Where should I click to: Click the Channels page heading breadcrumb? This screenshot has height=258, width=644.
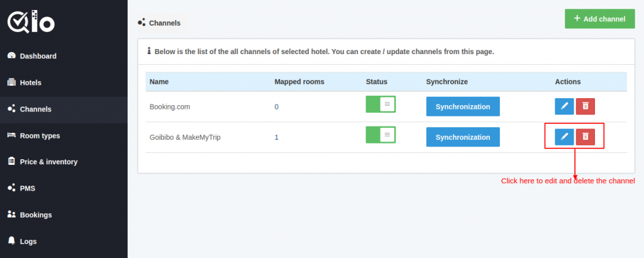tap(164, 23)
